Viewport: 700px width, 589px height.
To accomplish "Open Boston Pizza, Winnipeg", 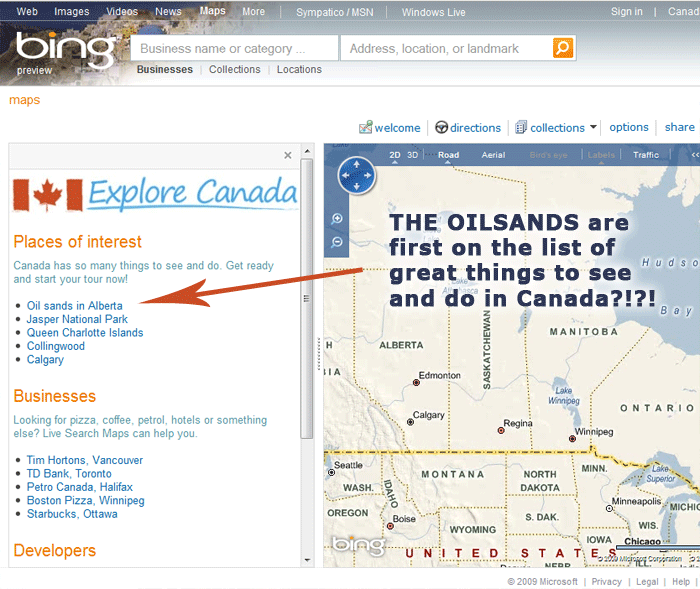I will click(x=86, y=501).
